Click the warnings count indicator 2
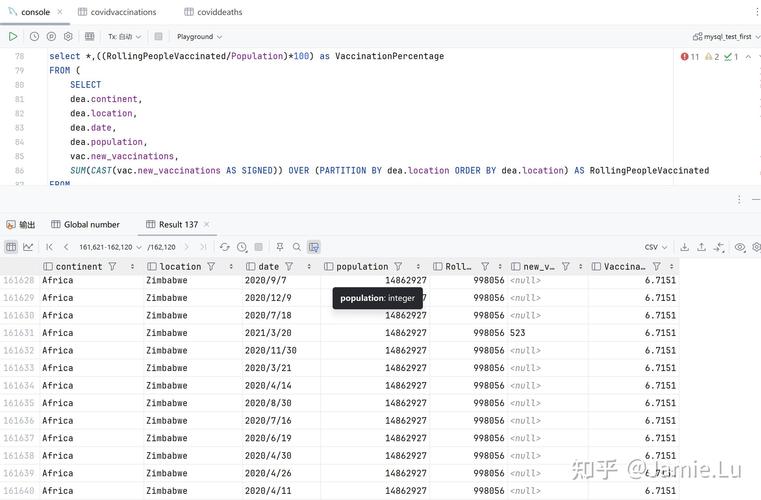The image size is (761, 500). (x=712, y=57)
